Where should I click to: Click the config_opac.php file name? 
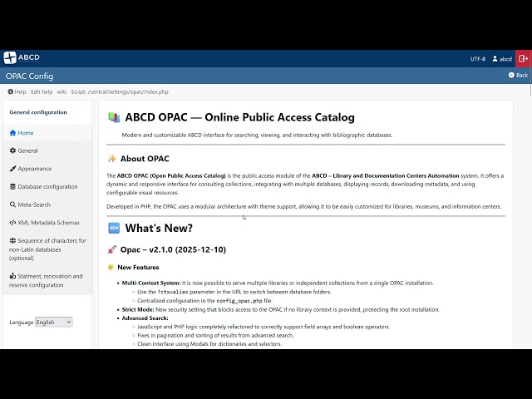239,301
